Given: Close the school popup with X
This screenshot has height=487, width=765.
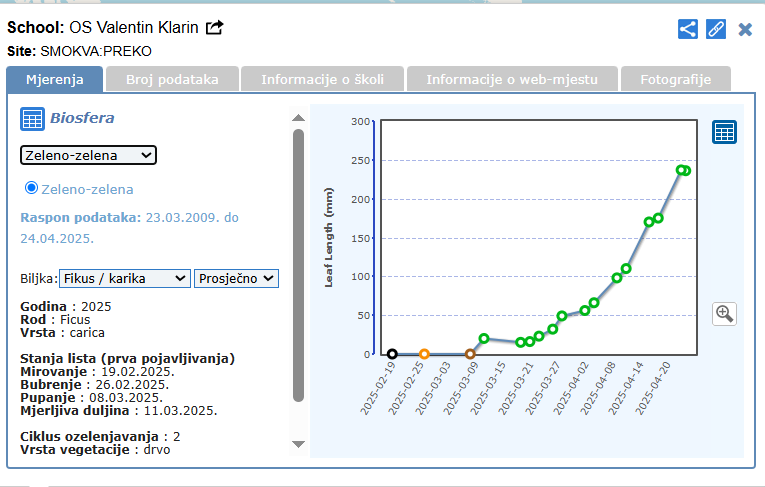Looking at the screenshot, I should 745,29.
